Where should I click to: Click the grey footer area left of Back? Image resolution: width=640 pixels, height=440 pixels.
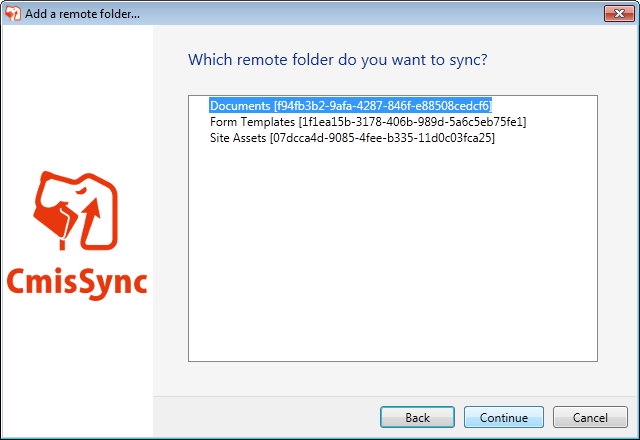[260, 417]
